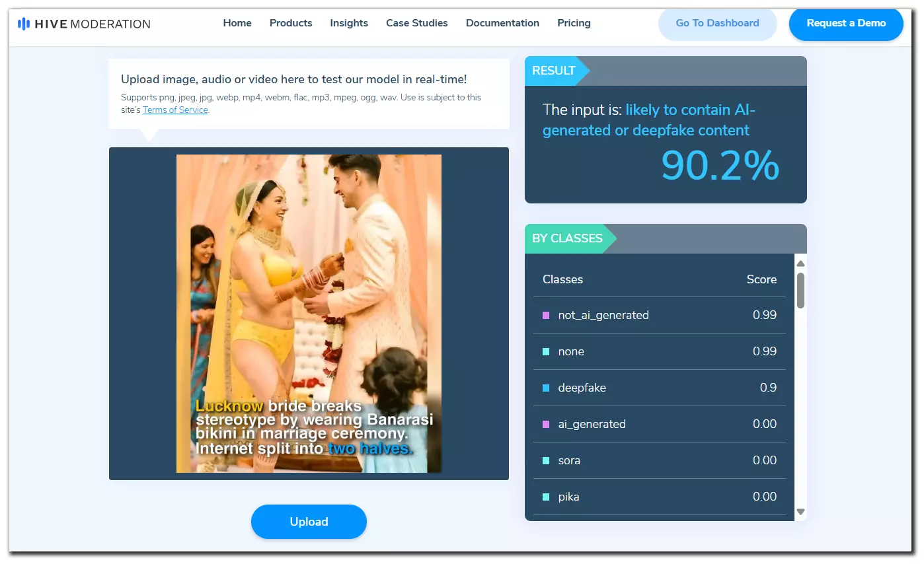Image resolution: width=924 pixels, height=564 pixels.
Task: Click the not_ai_generated color square
Action: point(546,316)
